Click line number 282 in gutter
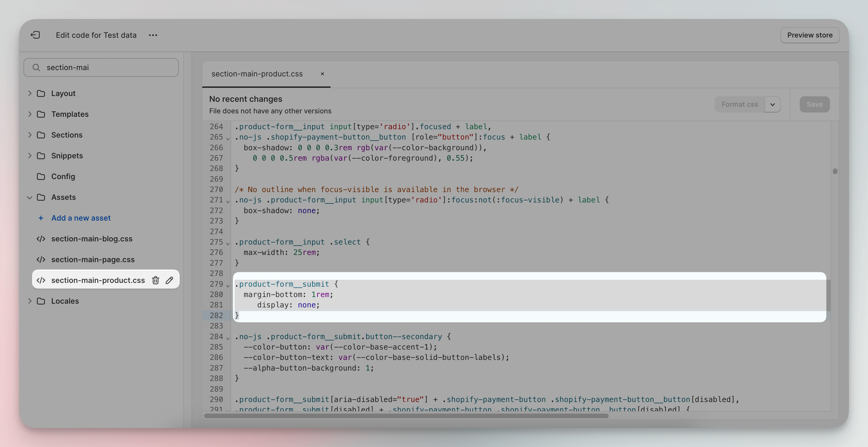Screen dimensions: 868x447 216,315
